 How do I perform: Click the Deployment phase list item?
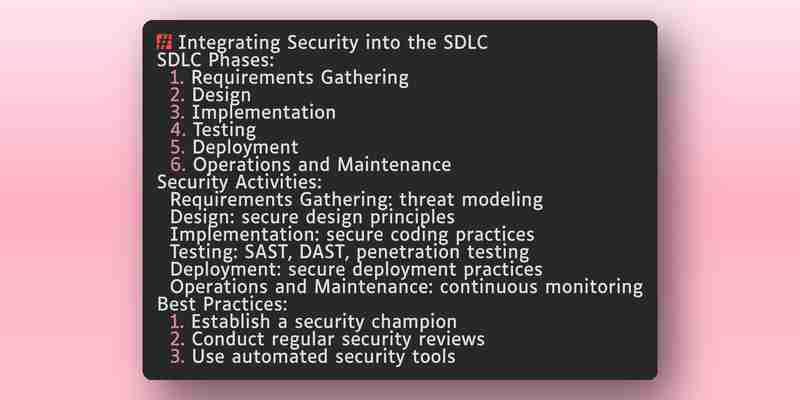234,147
